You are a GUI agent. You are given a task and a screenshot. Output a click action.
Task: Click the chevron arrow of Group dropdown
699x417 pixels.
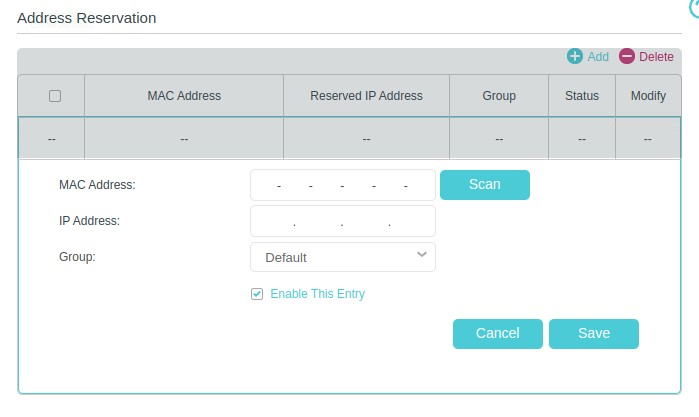(x=421, y=256)
